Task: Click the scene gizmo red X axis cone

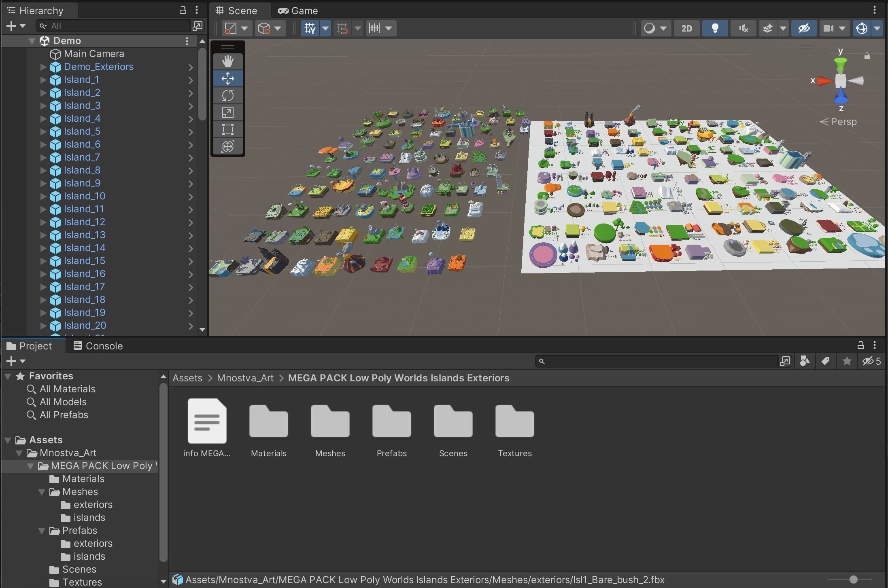Action: [824, 81]
